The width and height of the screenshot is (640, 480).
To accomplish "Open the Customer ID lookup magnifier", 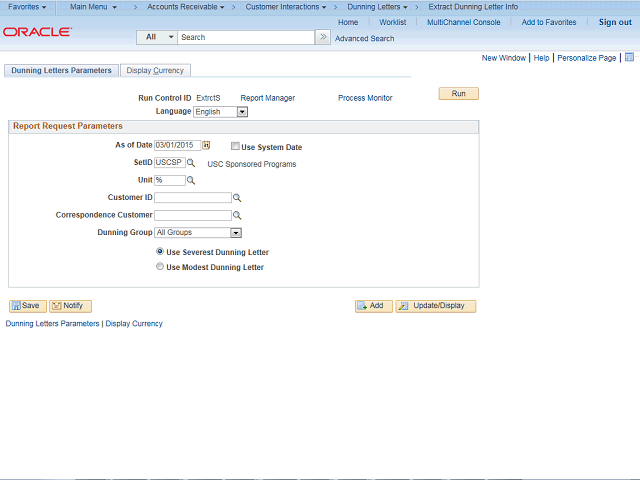I will (x=237, y=198).
